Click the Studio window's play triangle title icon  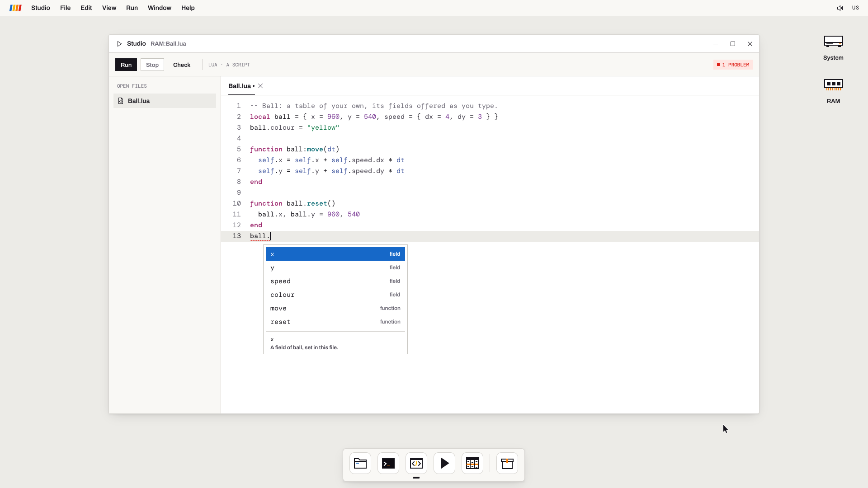coord(119,44)
